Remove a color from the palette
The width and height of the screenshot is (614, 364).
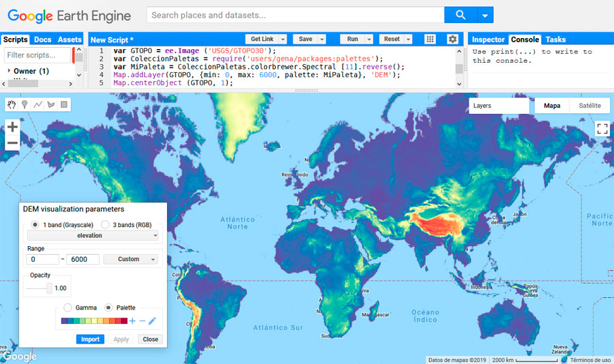coord(142,321)
